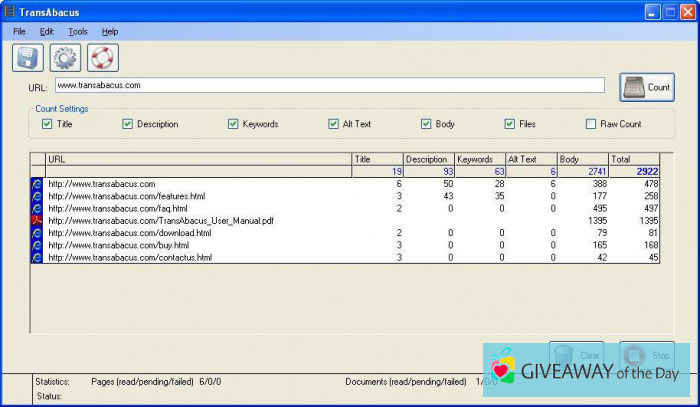Toggle the Alt Text checkbox

click(334, 124)
